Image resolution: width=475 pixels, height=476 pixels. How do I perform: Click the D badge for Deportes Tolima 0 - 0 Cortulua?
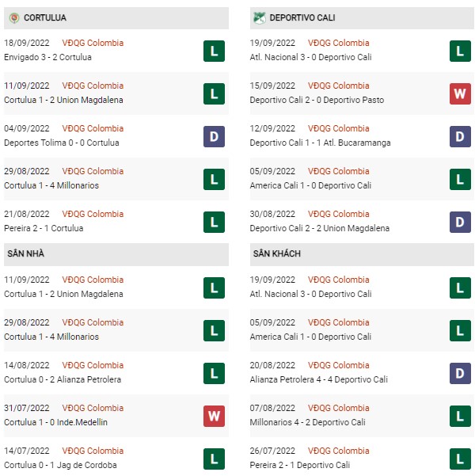click(214, 136)
